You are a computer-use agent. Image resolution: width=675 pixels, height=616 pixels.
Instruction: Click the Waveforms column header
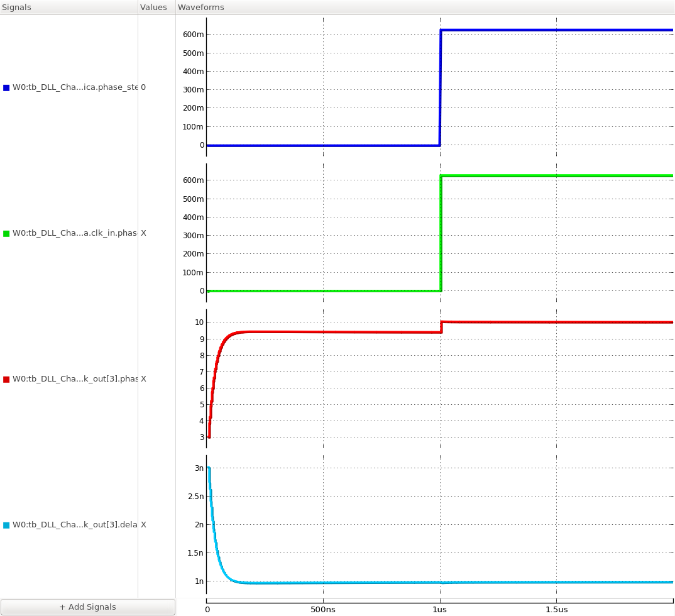click(200, 7)
